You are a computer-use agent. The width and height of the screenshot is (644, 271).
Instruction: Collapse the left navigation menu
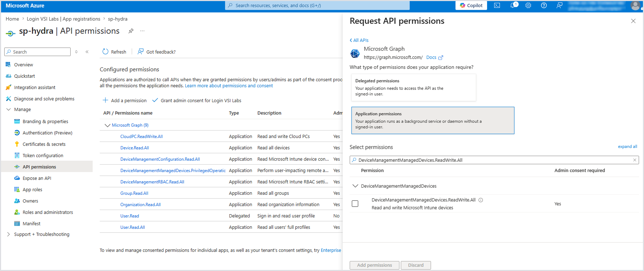click(x=87, y=52)
